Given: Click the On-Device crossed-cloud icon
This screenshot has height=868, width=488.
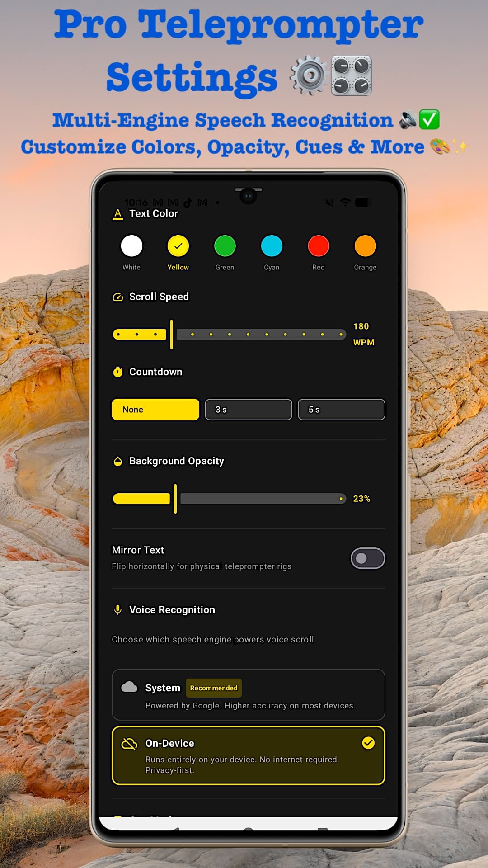Looking at the screenshot, I should point(129,744).
